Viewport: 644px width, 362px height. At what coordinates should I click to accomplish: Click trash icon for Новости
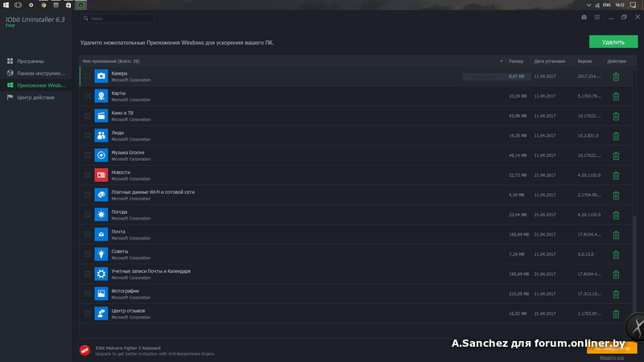[x=616, y=175]
